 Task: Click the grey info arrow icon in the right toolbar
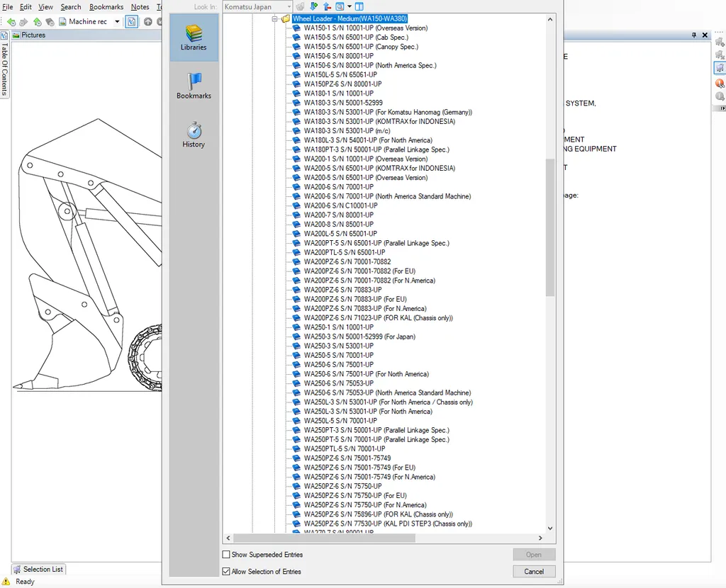click(x=720, y=96)
